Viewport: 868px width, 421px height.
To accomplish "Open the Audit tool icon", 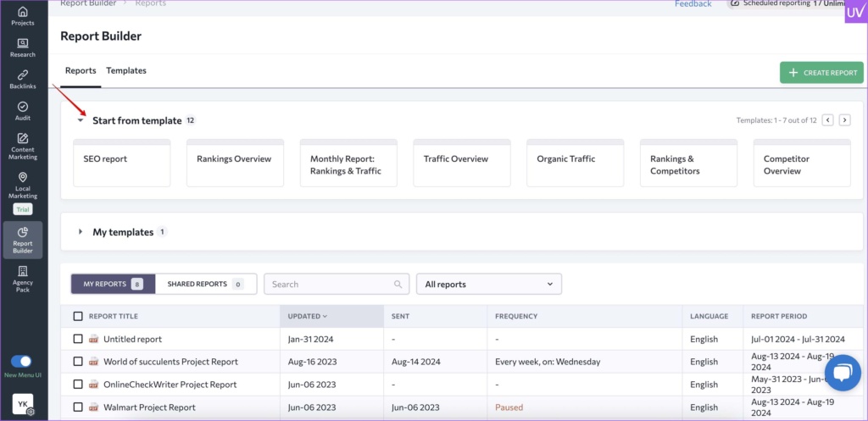I will [23, 111].
